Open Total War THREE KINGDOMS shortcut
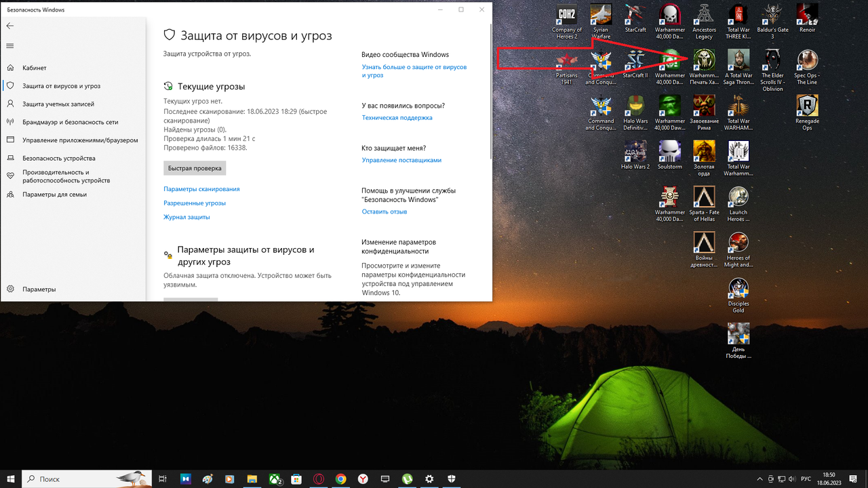The image size is (868, 488). tap(738, 22)
